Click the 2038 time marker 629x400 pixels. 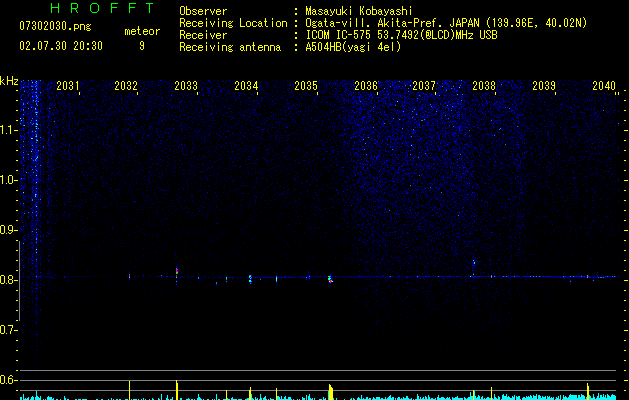[484, 86]
